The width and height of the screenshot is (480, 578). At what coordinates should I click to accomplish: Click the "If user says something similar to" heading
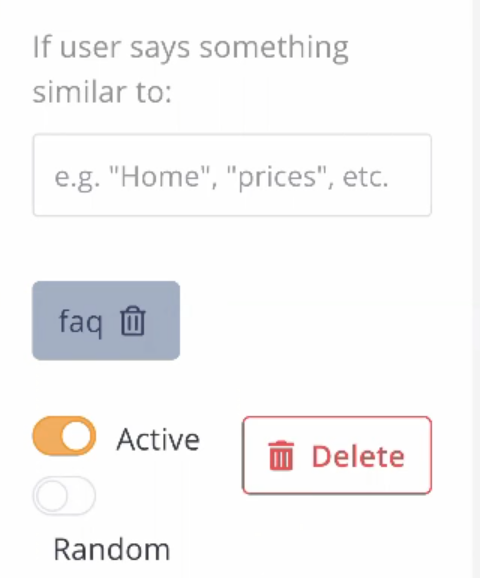pyautogui.click(x=191, y=69)
